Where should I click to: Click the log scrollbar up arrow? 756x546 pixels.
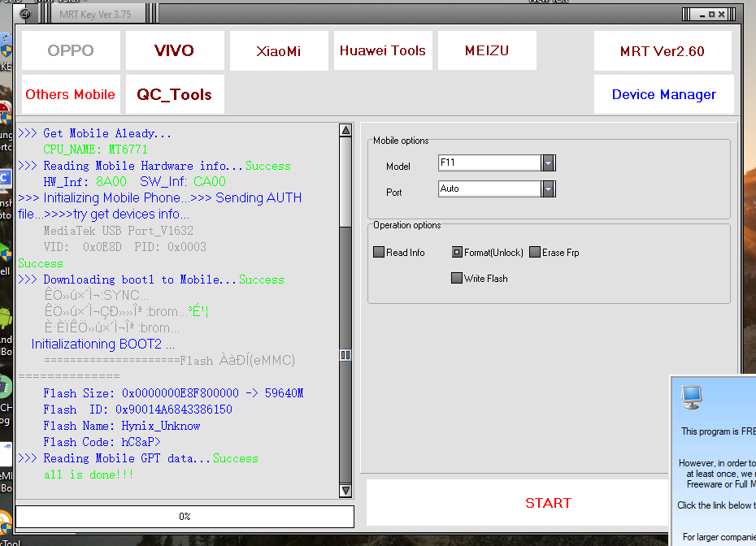coord(345,130)
